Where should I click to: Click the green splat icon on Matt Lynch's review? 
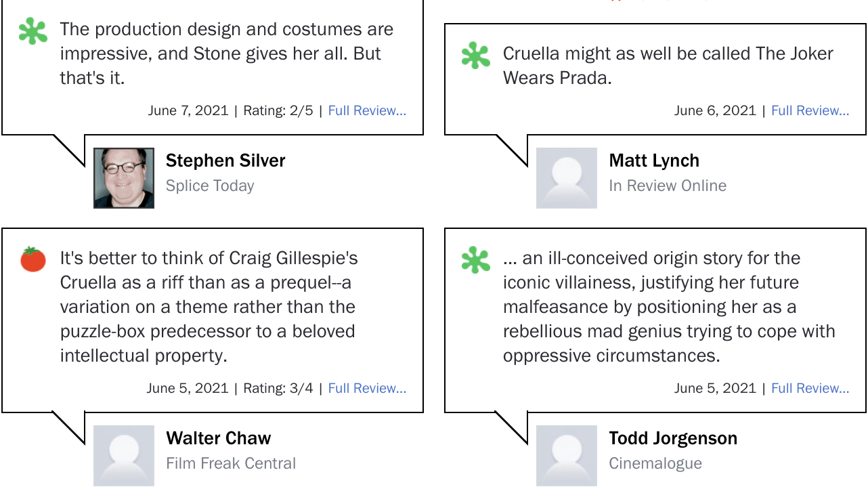coord(476,56)
